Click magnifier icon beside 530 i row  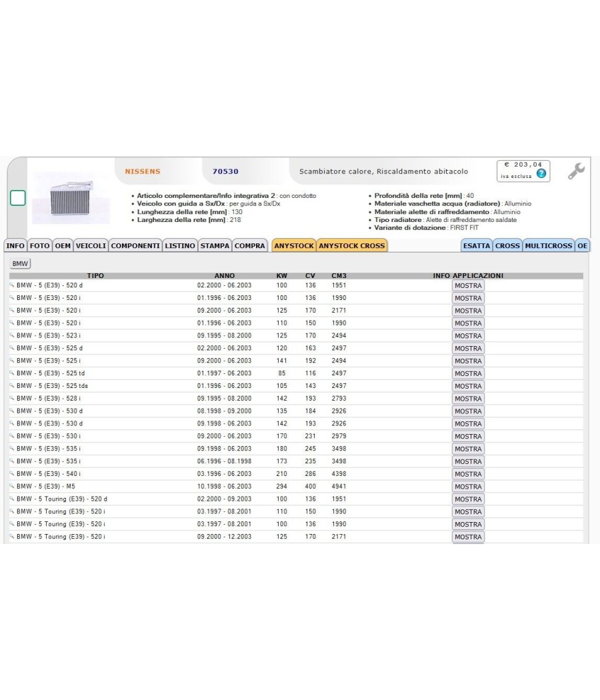point(12,436)
